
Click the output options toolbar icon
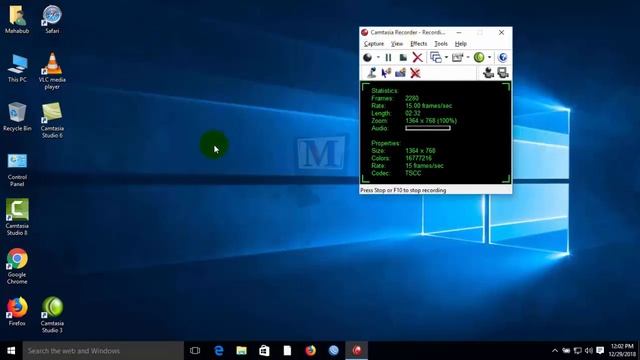(x=458, y=58)
